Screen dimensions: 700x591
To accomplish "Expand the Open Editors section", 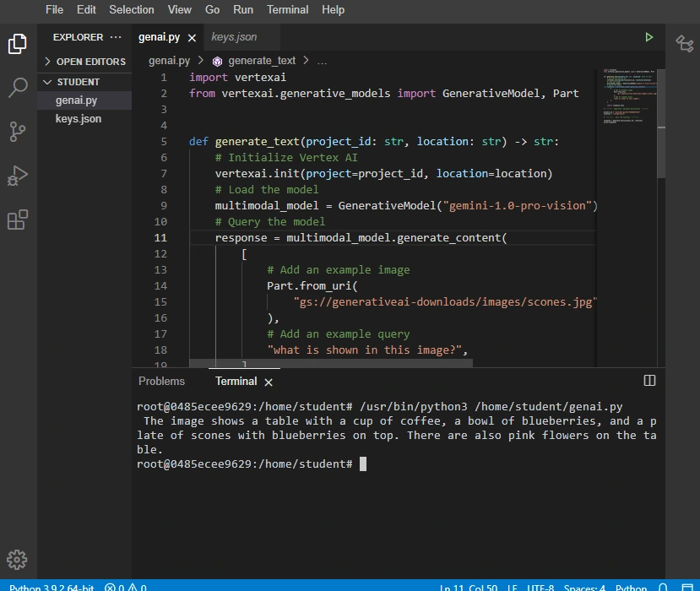I will point(90,62).
